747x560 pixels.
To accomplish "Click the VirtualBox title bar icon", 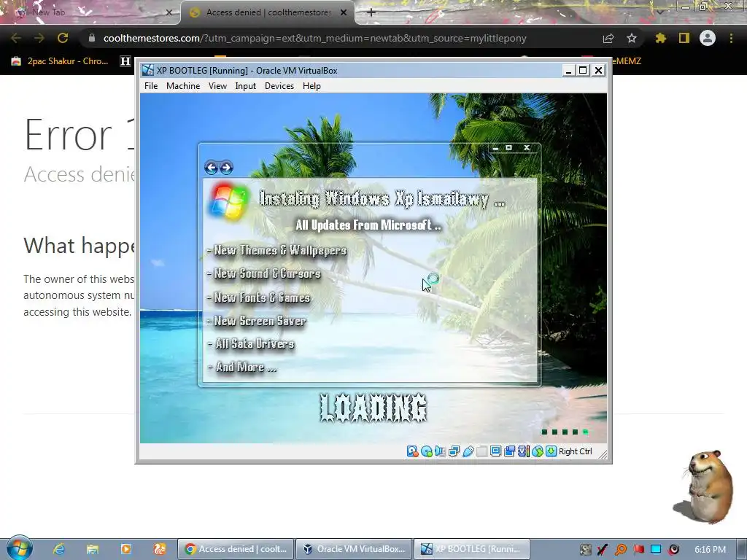I will [x=148, y=71].
